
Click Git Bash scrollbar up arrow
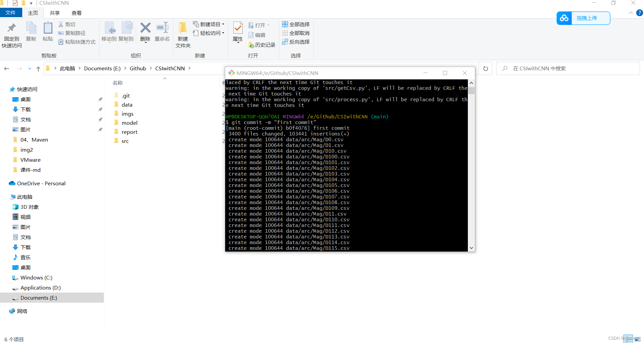tap(471, 83)
